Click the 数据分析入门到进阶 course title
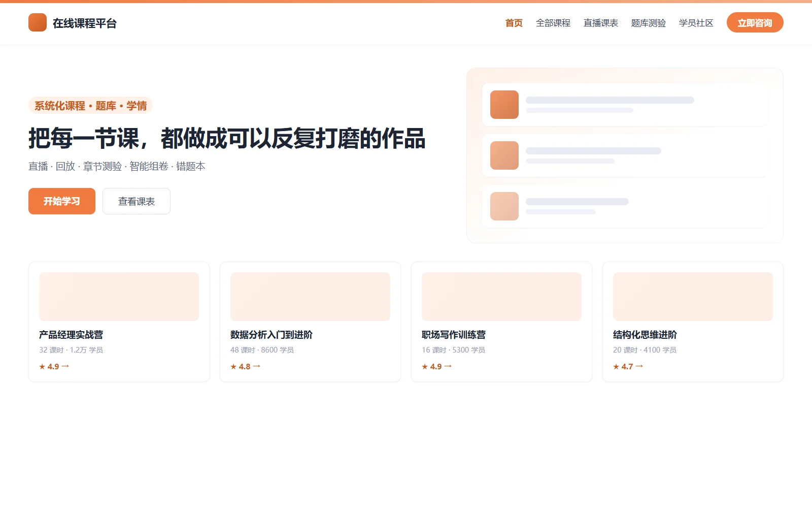The width and height of the screenshot is (812, 508). tap(272, 335)
